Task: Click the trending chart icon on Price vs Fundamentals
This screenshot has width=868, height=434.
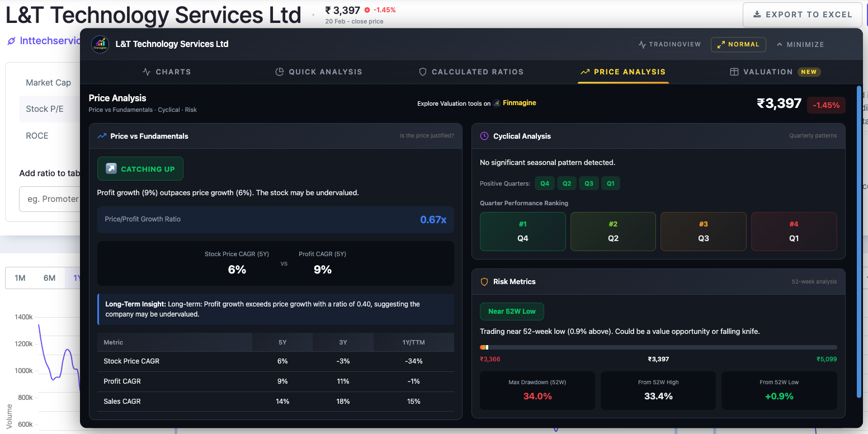Action: tap(102, 136)
